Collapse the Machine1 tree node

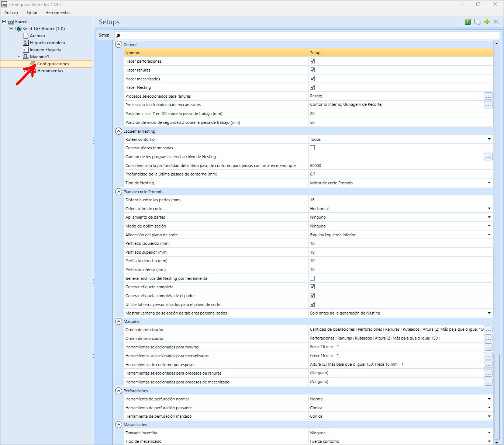point(18,57)
